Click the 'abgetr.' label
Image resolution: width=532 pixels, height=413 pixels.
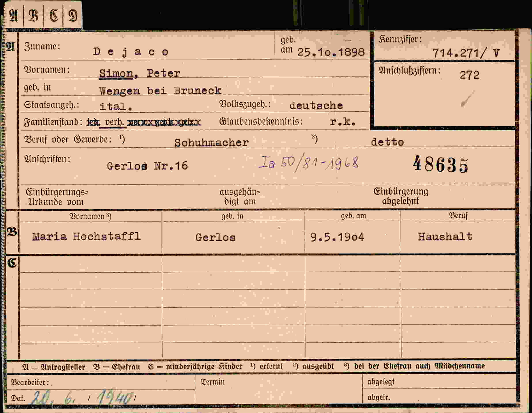click(x=378, y=397)
